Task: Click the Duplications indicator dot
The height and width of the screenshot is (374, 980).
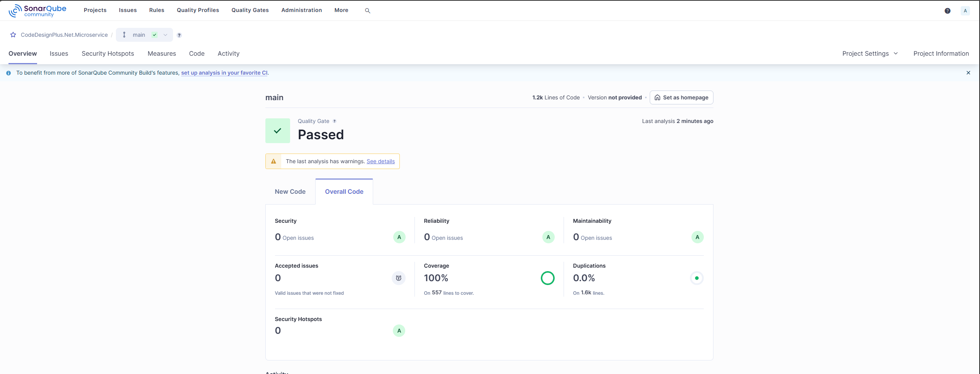Action: tap(696, 278)
